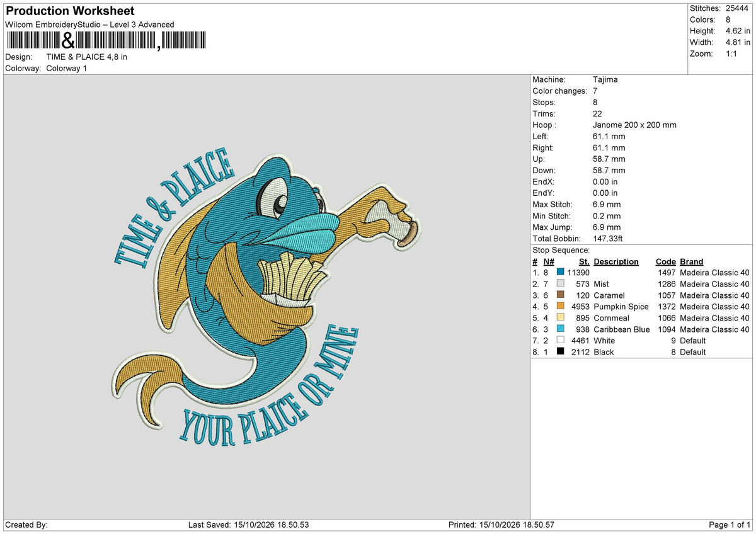Click the Width value 4.81 in
The width and height of the screenshot is (756, 534).
pyautogui.click(x=738, y=42)
